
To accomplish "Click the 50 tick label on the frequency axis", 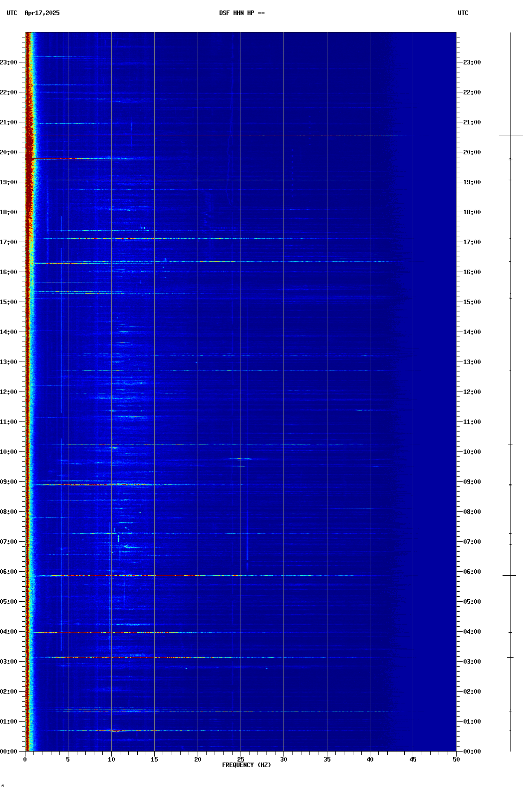I will point(456,759).
